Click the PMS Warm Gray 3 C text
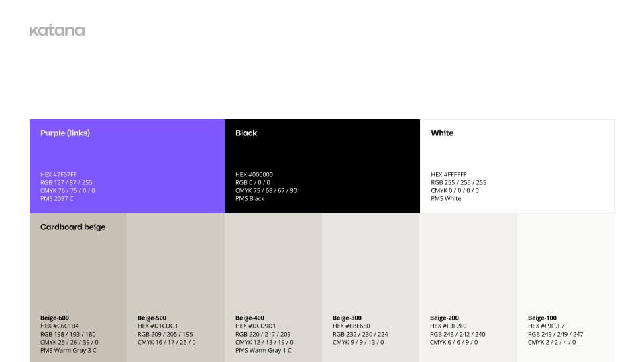 pos(68,351)
